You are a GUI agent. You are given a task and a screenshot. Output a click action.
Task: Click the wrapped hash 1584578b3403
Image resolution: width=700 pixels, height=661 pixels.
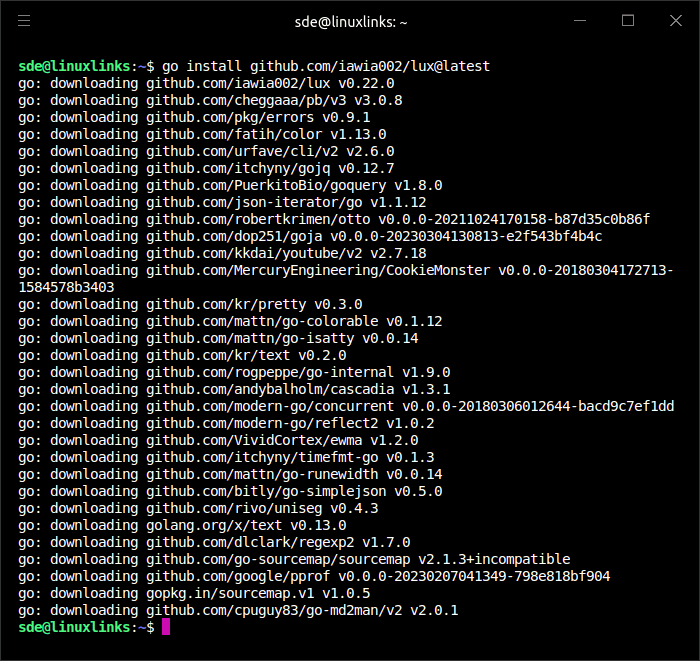67,287
